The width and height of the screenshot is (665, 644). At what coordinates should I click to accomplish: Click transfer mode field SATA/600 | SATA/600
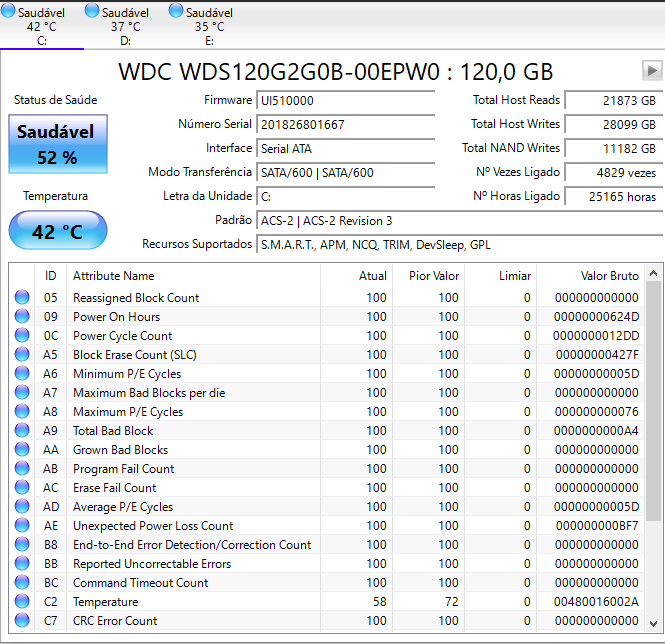[346, 173]
